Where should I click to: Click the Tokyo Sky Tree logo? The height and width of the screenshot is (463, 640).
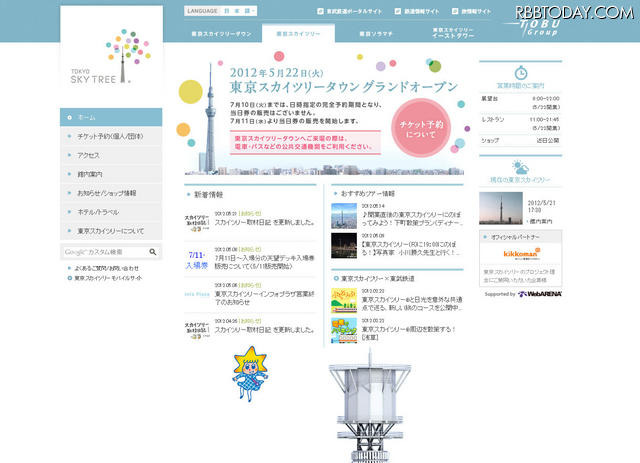pos(111,56)
